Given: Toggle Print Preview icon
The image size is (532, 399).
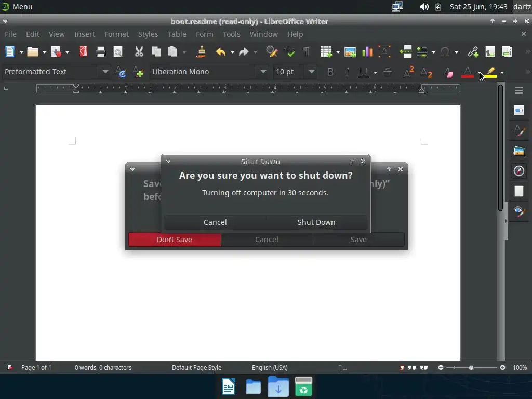Looking at the screenshot, I should coord(118,52).
